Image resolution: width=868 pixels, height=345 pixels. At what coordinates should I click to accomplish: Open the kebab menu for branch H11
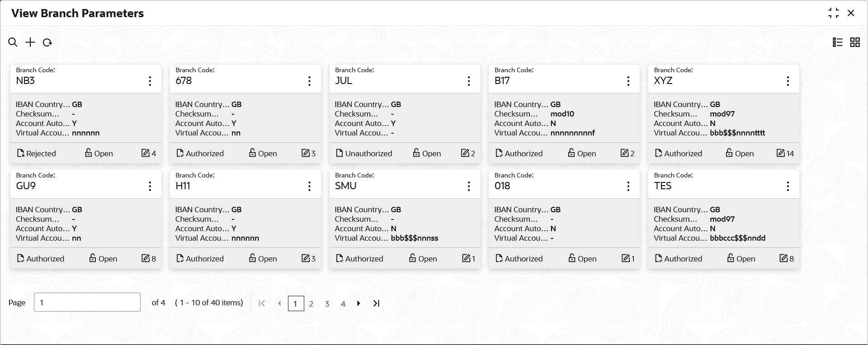(309, 186)
